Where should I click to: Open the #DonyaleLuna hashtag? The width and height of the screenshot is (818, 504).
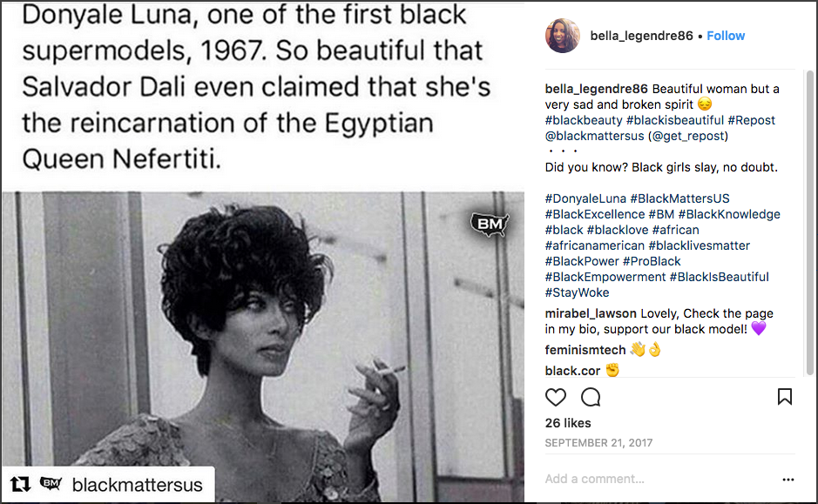pos(585,198)
